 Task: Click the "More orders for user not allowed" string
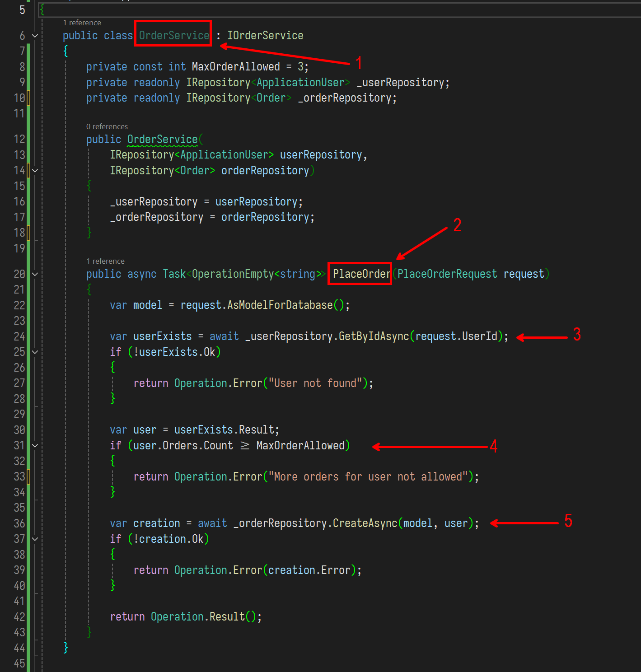coord(368,477)
